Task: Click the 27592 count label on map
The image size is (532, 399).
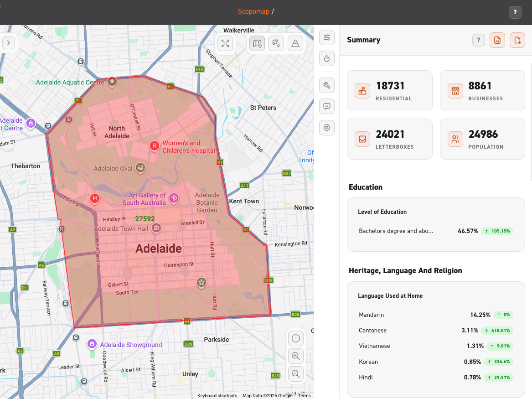Action: (145, 219)
